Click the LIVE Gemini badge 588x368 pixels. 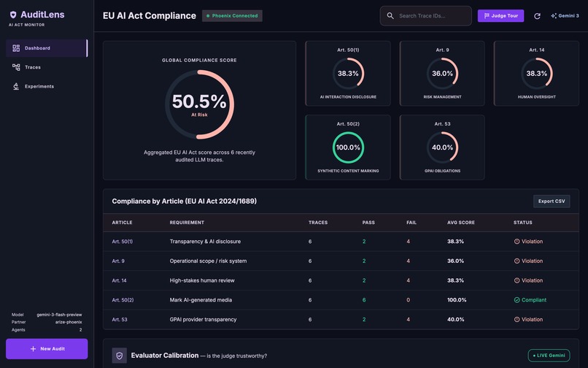tap(549, 356)
